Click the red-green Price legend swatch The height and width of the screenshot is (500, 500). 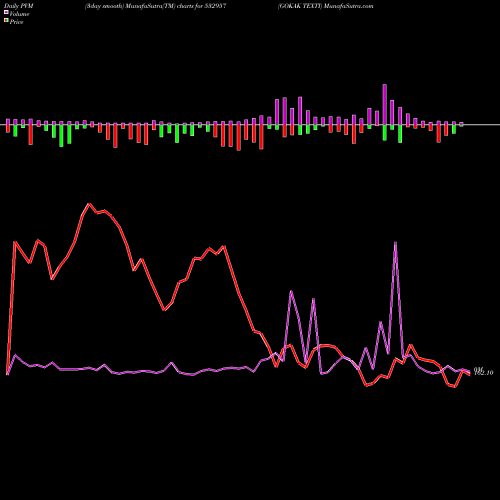[6, 20]
